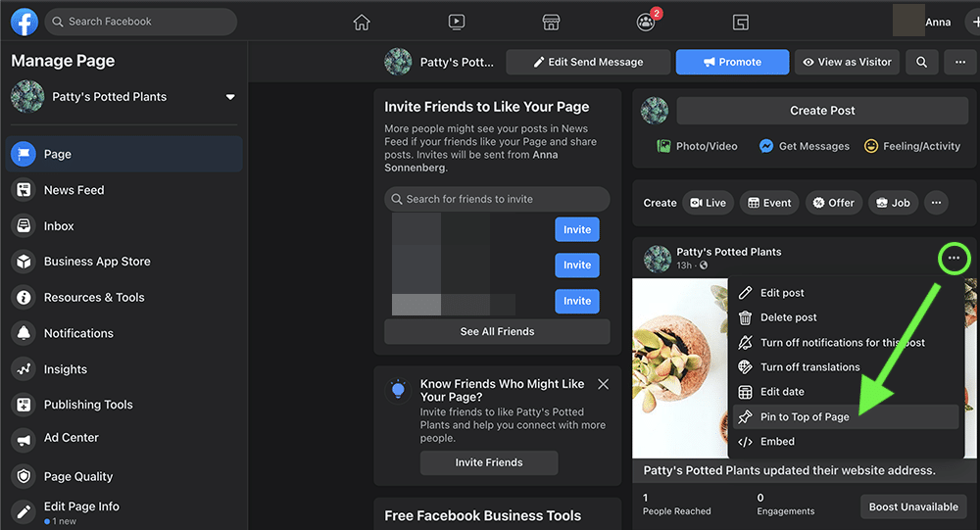This screenshot has width=980, height=530.
Task: Select Pin to Top of Page
Action: coord(804,417)
